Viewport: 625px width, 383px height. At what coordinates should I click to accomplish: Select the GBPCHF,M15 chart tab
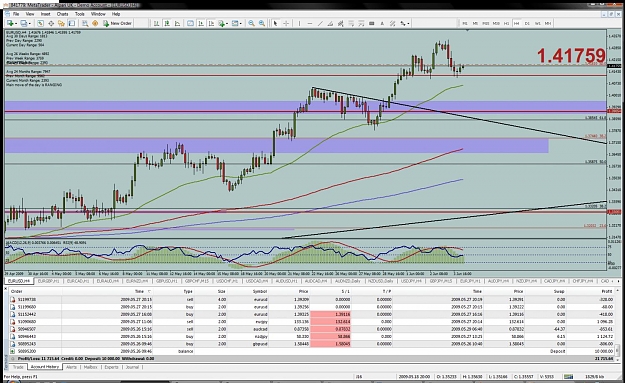(196, 281)
